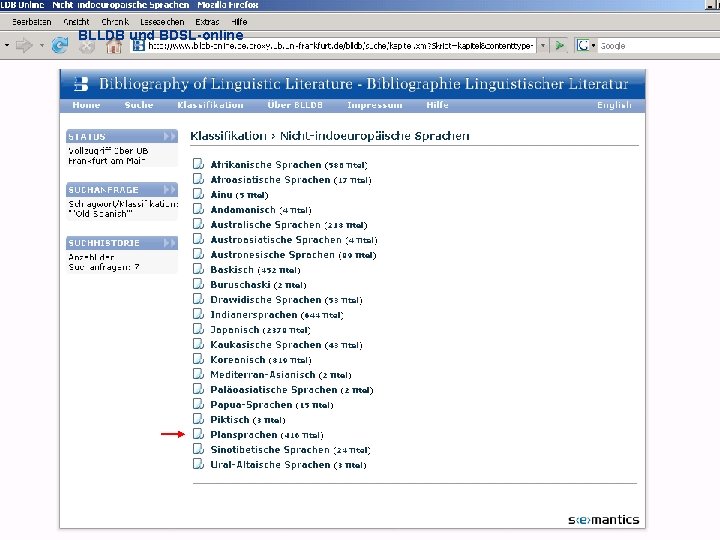Open the Lesezeichen menu
This screenshot has width=720, height=540.
tap(162, 22)
